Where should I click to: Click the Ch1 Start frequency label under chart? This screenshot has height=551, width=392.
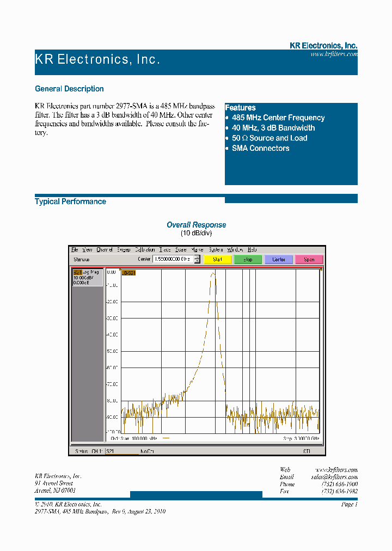(134, 438)
